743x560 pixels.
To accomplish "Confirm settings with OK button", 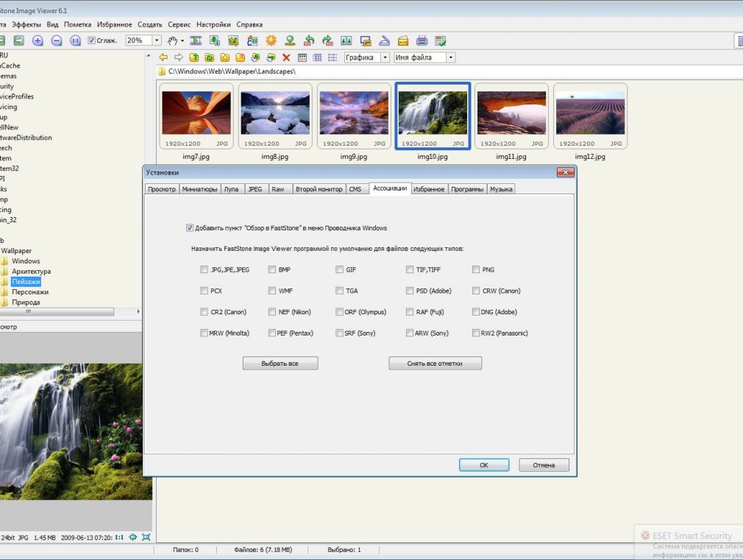I will [x=484, y=464].
